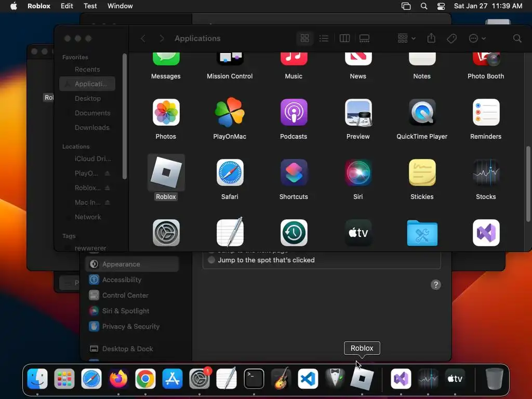Open the Reminders app icon
Image resolution: width=532 pixels, height=399 pixels.
click(486, 112)
